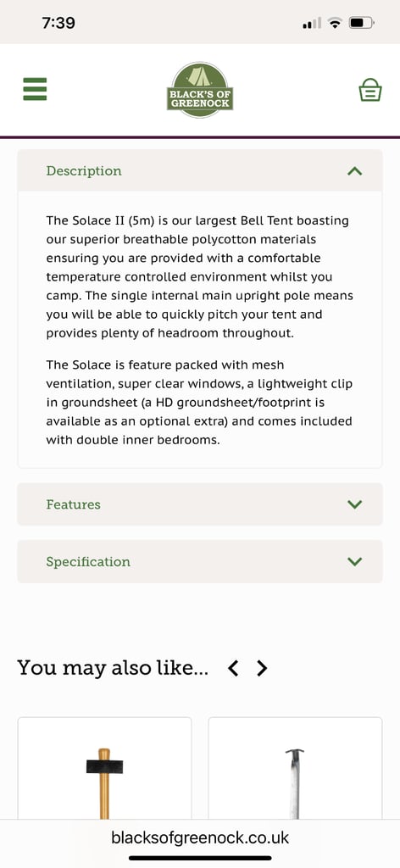
Task: Open the wooden mallet product card
Action: tap(104, 768)
